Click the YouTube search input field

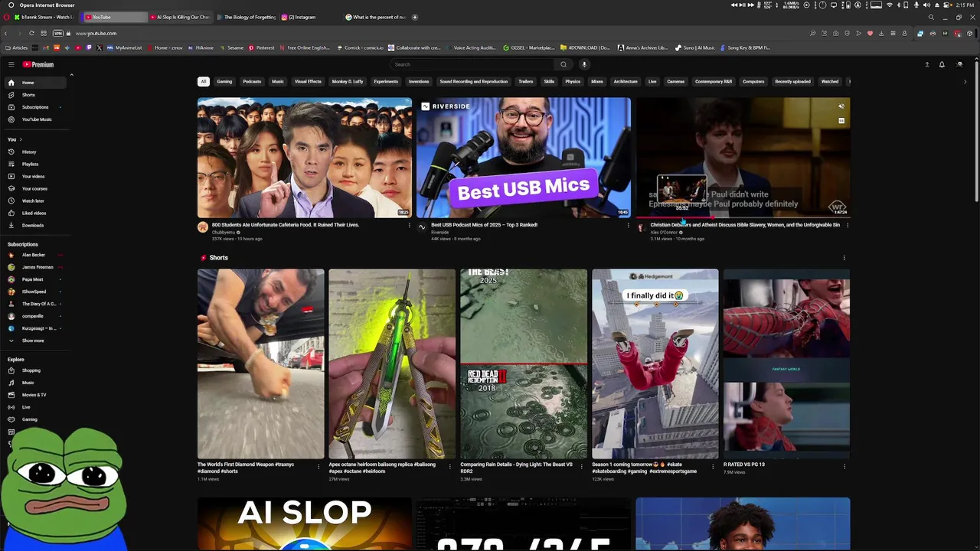472,64
